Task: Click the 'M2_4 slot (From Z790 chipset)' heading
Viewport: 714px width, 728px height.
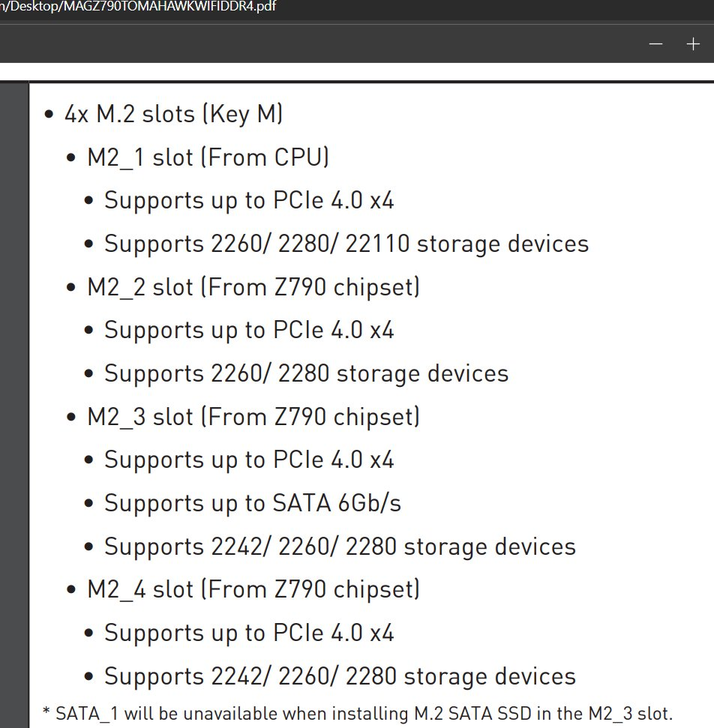Action: [253, 589]
